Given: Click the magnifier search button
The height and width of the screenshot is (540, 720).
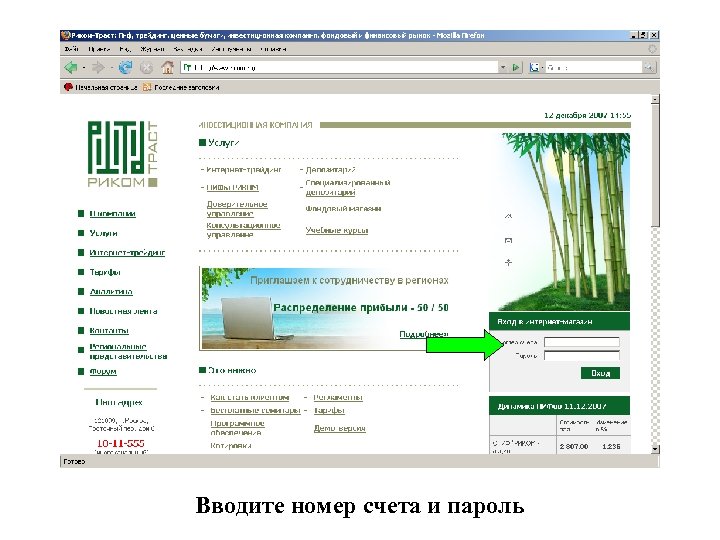Looking at the screenshot, I should click(649, 68).
